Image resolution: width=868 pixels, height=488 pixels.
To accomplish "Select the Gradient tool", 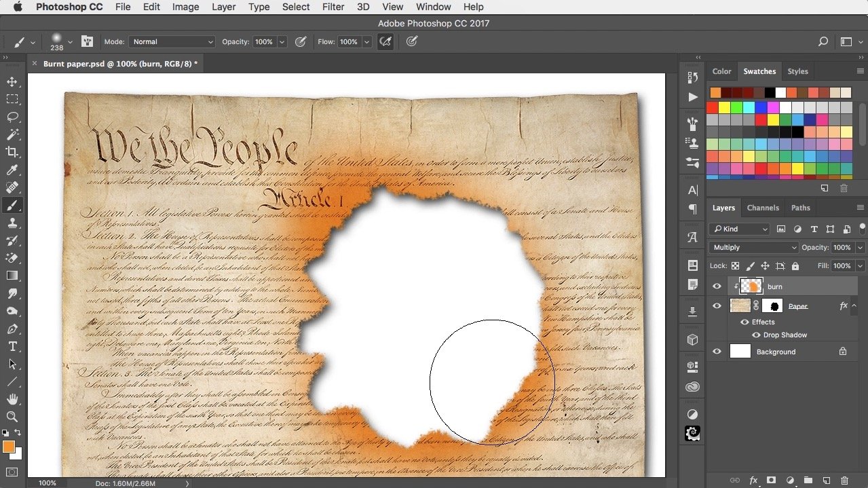I will (12, 276).
